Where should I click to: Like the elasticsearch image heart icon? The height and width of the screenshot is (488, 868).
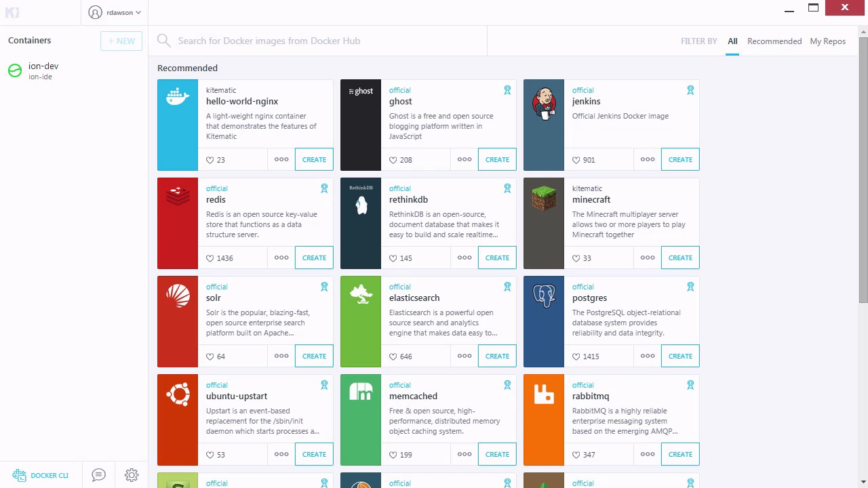pyautogui.click(x=393, y=357)
